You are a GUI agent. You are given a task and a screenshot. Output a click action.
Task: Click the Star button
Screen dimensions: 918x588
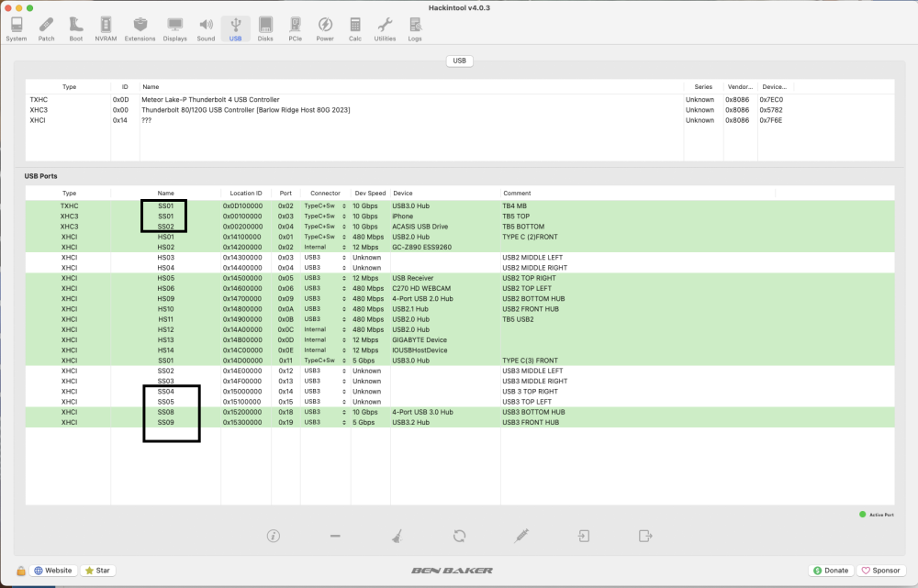[x=98, y=571]
